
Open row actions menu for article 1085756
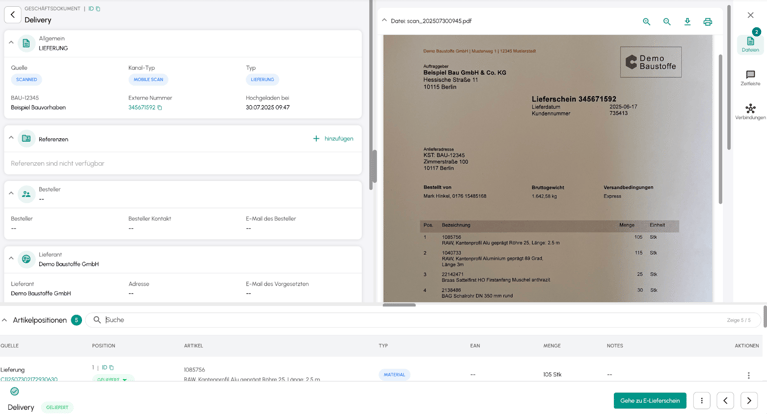coord(748,375)
